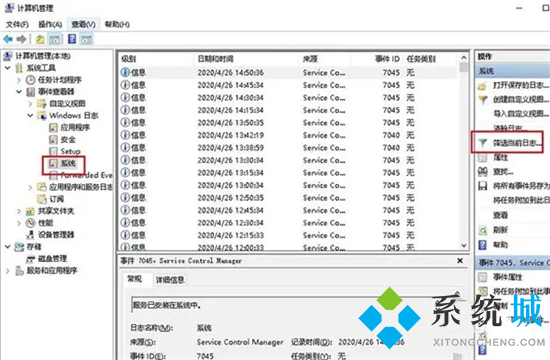The image size is (550, 360).
Task: Collapse Windows 日志 tree node
Action: click(30, 115)
